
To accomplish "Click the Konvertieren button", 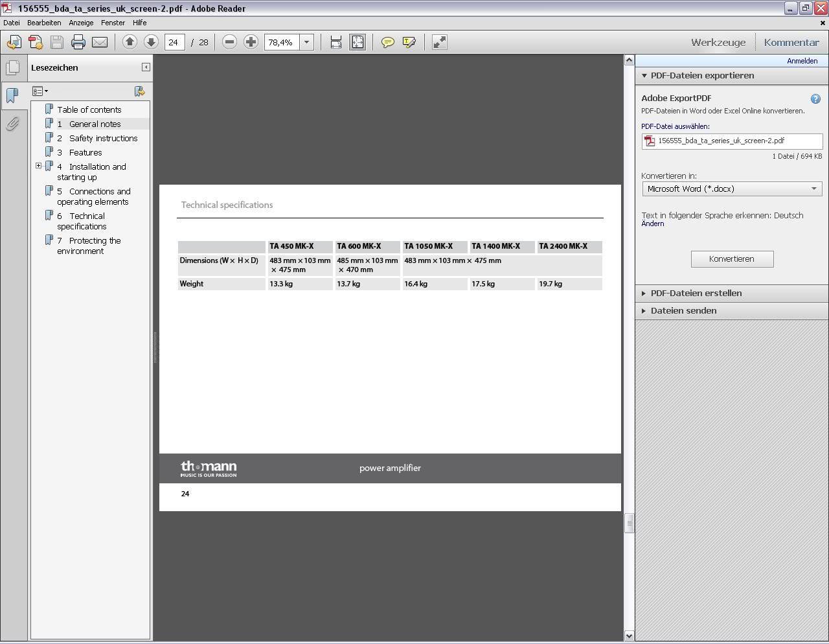I will (x=732, y=259).
